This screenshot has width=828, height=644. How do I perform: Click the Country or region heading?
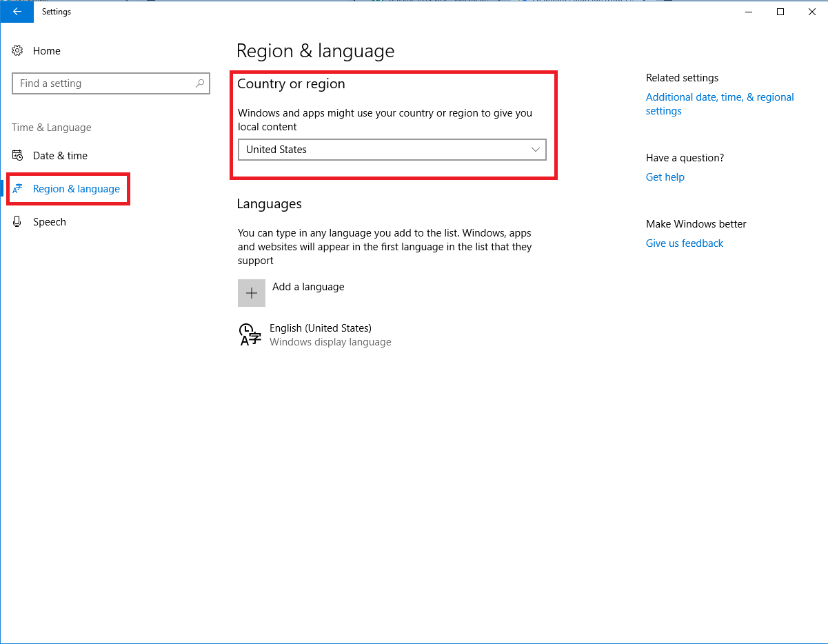point(291,84)
